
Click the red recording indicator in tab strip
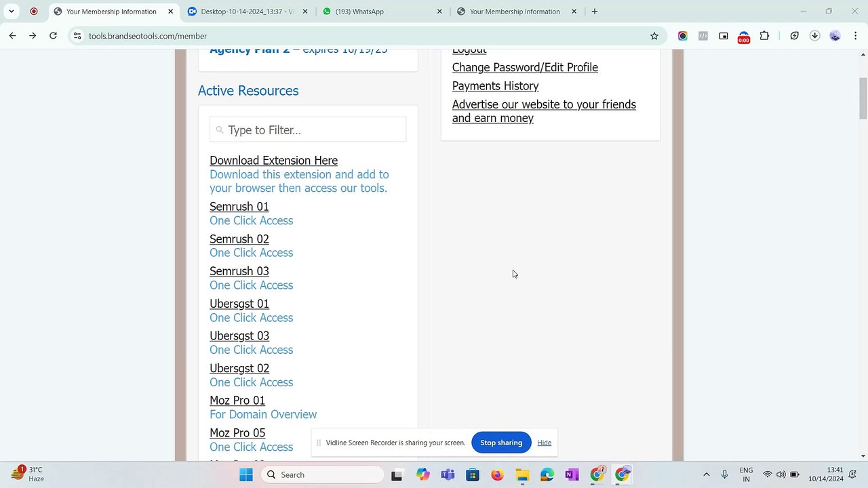[x=34, y=12]
